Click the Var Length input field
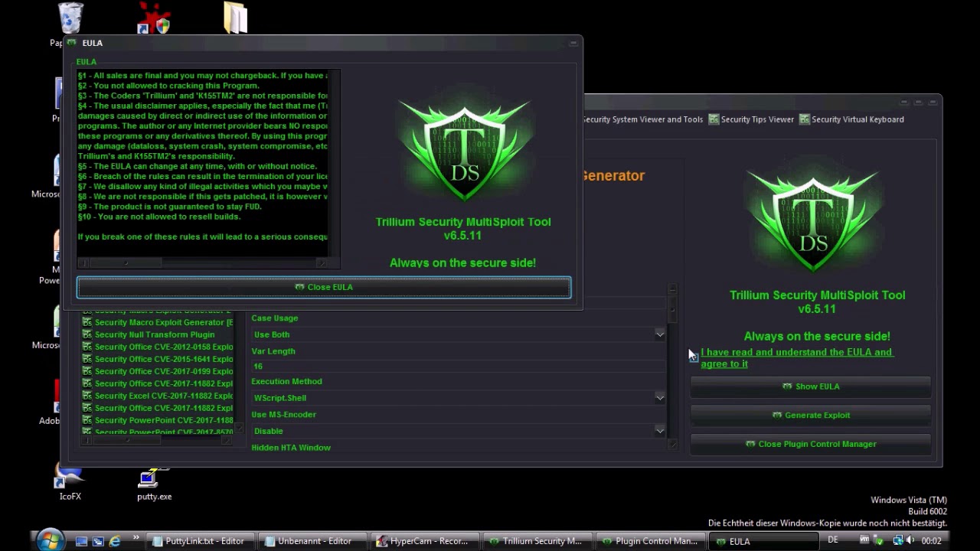Viewport: 980px width, 551px height. click(459, 367)
